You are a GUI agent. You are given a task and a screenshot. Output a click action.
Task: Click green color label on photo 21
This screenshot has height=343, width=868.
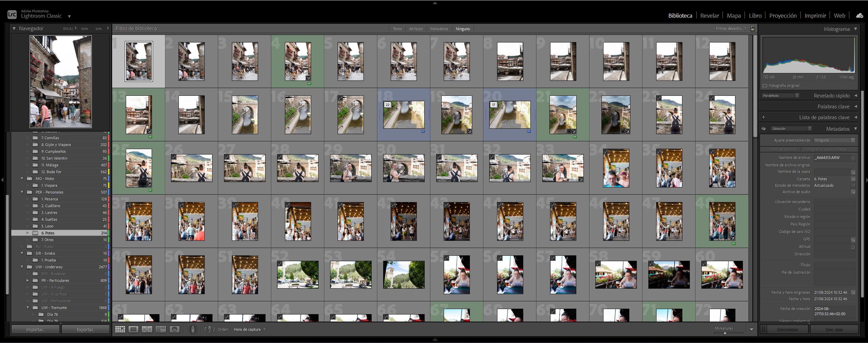(x=575, y=137)
